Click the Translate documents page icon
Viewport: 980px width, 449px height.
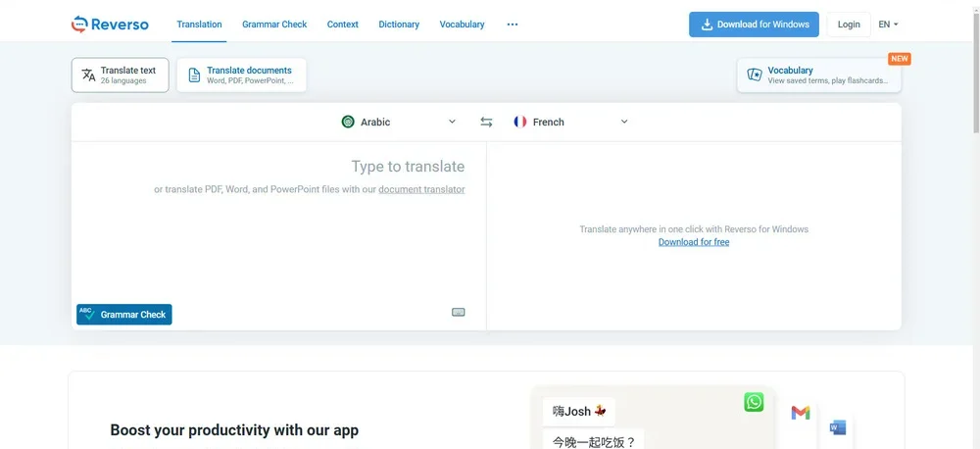pos(194,75)
